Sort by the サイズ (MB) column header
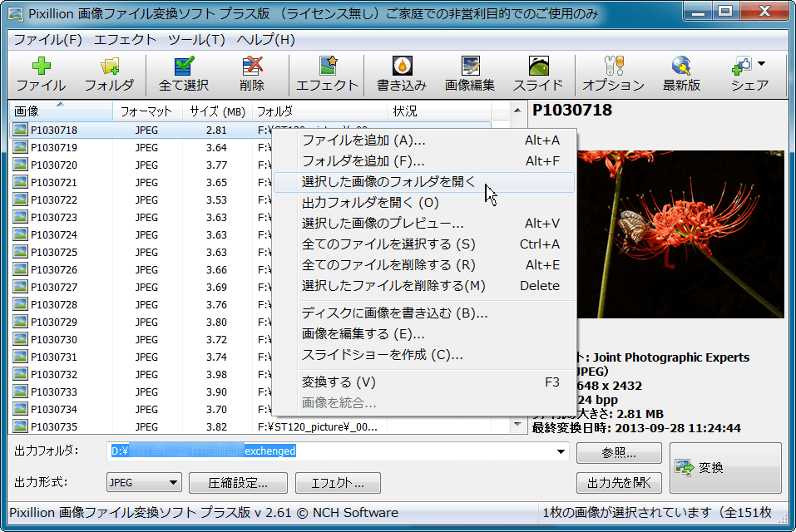This screenshot has height=532, width=796. 217,111
